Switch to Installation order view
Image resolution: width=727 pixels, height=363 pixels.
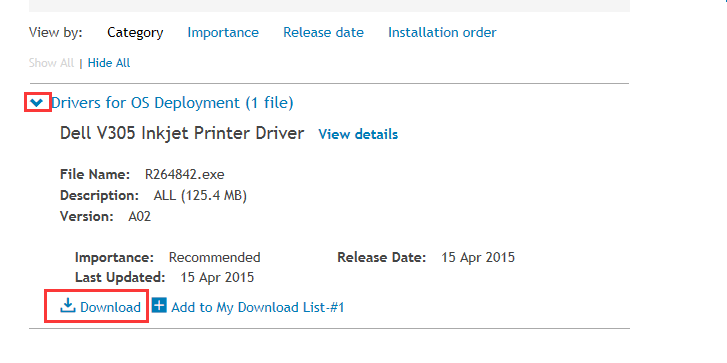(442, 32)
